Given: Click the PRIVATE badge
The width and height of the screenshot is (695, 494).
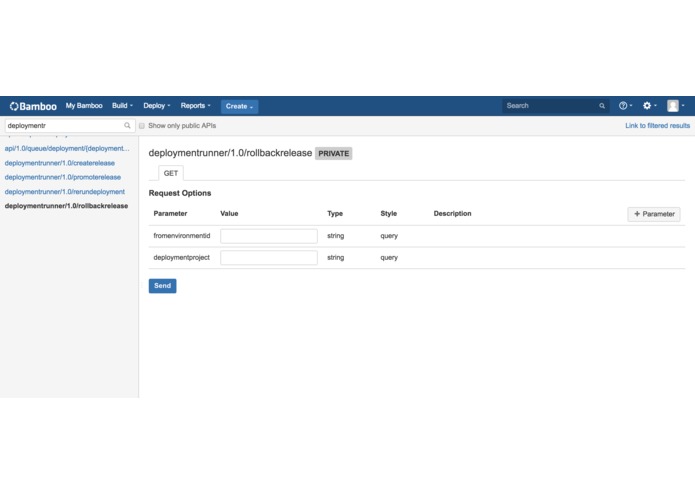Looking at the screenshot, I should pos(333,154).
